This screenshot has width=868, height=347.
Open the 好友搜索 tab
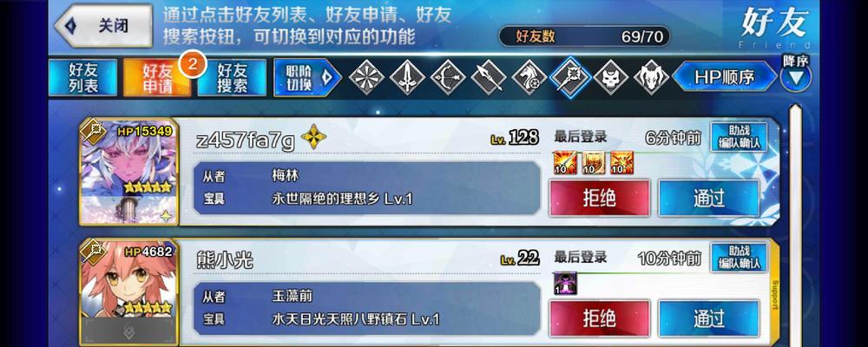[232, 77]
